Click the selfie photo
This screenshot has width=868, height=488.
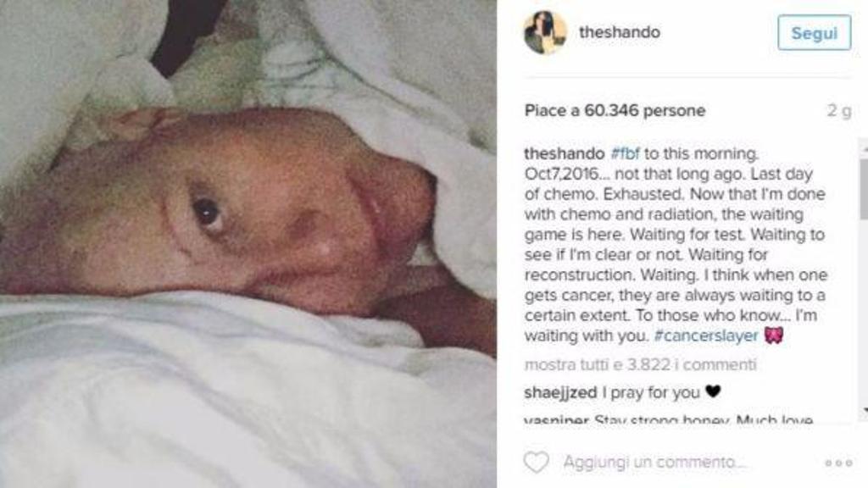[248, 244]
